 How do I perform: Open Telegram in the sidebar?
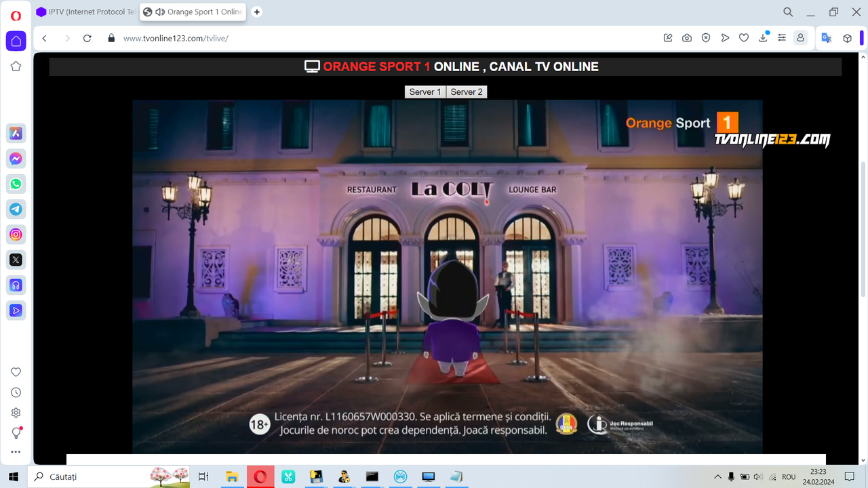tap(16, 209)
